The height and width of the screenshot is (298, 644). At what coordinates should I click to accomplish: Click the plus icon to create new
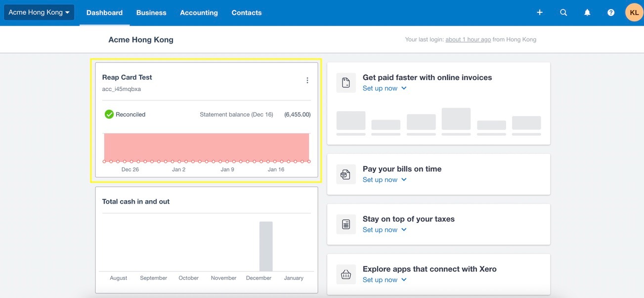(x=540, y=12)
